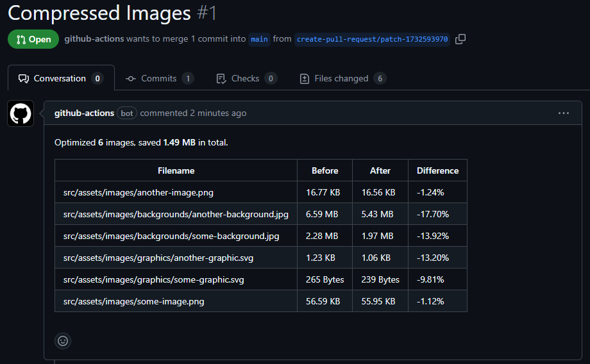Click the Difference column header
590x364 pixels.
pos(437,170)
